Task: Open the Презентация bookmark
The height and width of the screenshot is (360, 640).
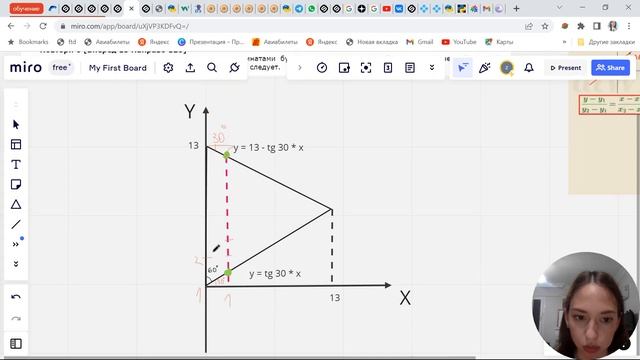Action: pos(211,42)
